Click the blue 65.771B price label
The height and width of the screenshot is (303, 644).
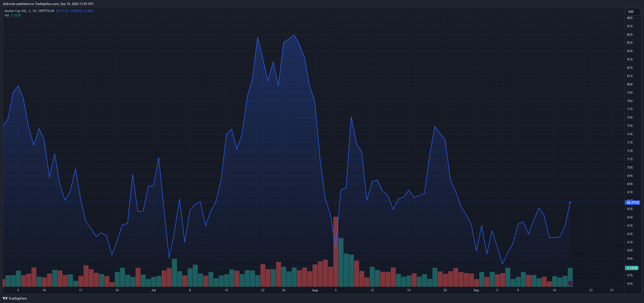click(632, 202)
